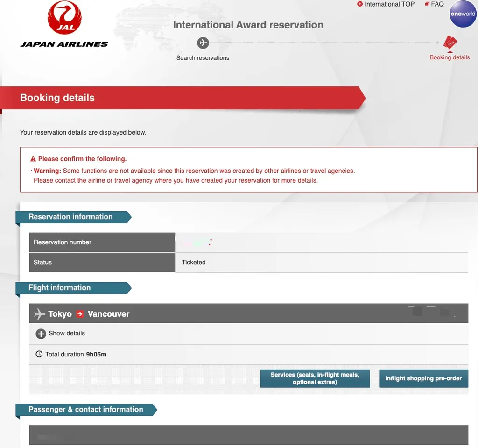Click Inflight shopping pre-order button
The height and width of the screenshot is (448, 478).
pyautogui.click(x=423, y=378)
